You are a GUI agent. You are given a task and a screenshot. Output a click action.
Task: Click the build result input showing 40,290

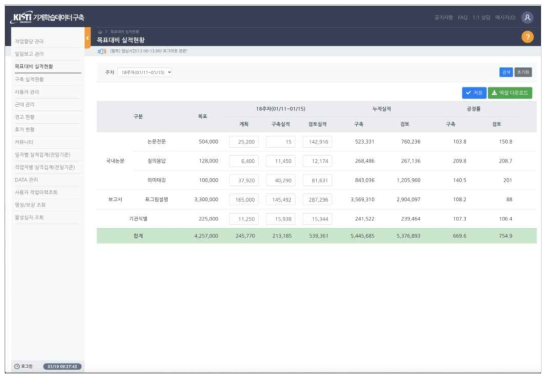click(x=281, y=180)
